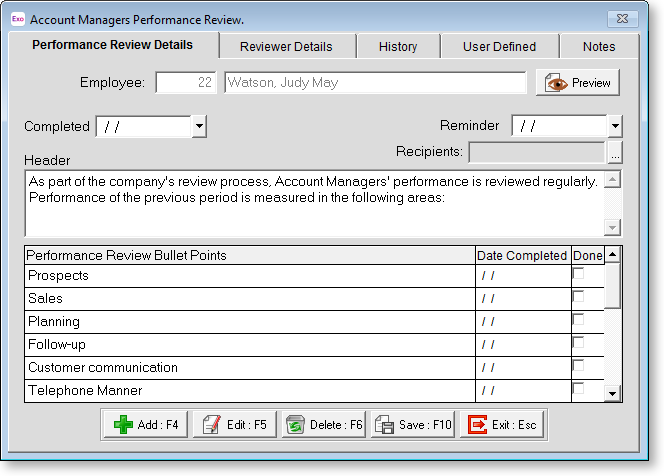
Task: Exit the form with Exit : Esc
Action: (x=503, y=425)
